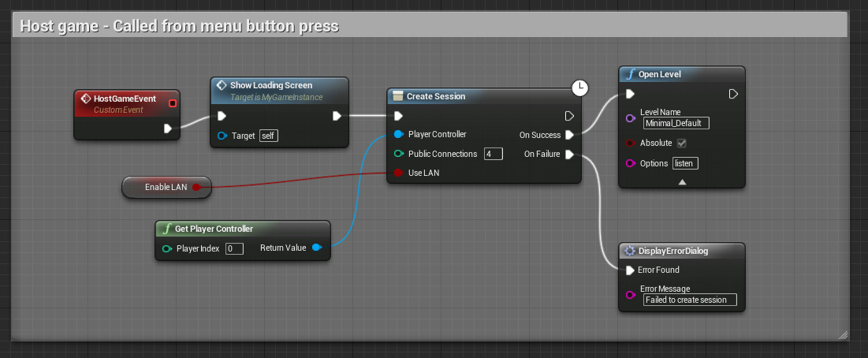868x358 pixels.
Task: Click the HostGameEvent red delegate pin
Action: (x=173, y=103)
